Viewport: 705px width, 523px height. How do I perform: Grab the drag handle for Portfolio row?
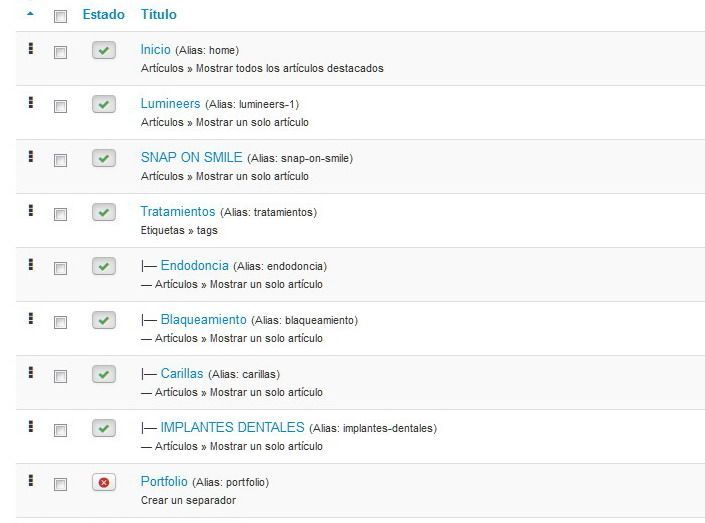click(31, 480)
